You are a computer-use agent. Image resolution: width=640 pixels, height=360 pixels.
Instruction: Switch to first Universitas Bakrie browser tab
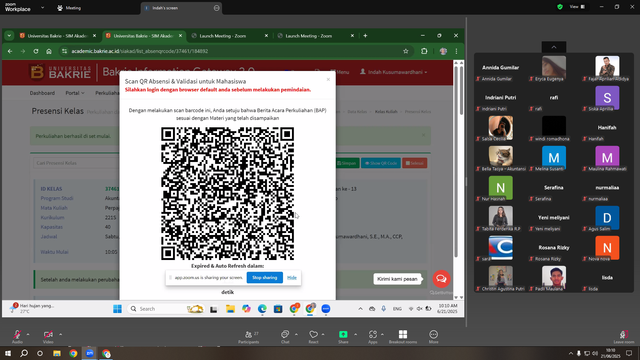(x=58, y=36)
